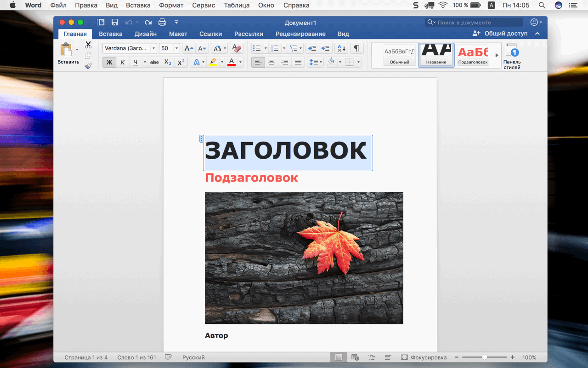The image size is (588, 368).
Task: Open the font name dropdown
Action: (153, 48)
